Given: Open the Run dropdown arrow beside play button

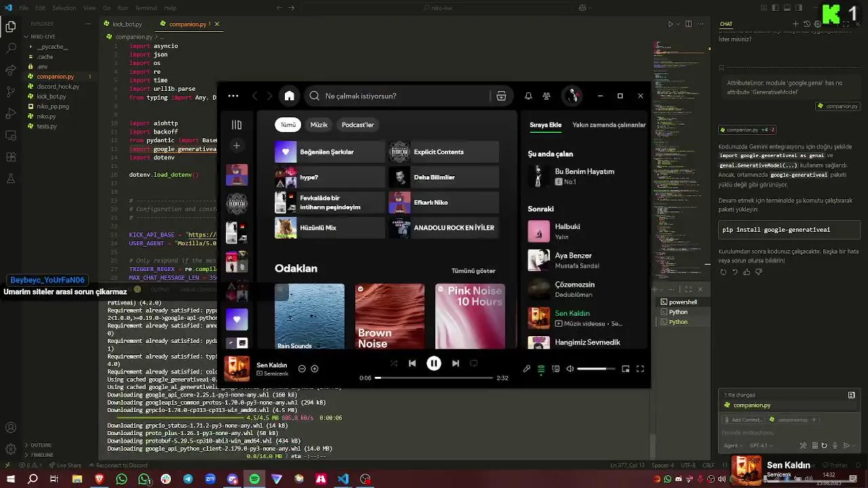Looking at the screenshot, I should 679,24.
